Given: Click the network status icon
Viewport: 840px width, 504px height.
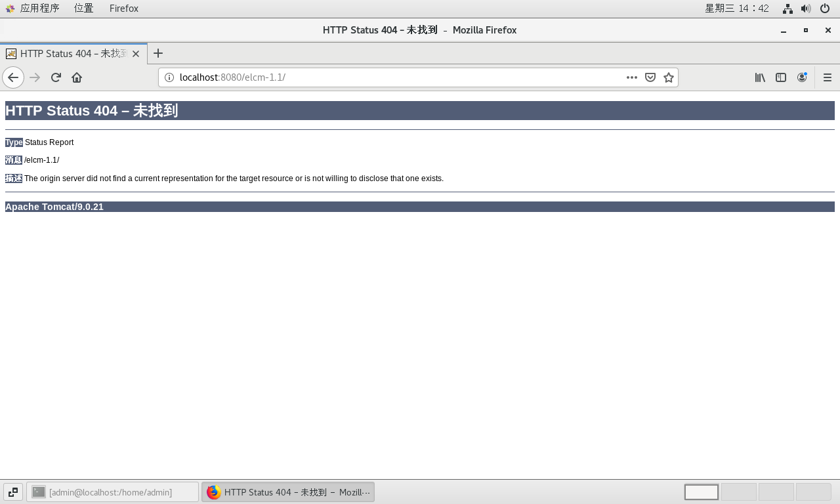Looking at the screenshot, I should 787,9.
